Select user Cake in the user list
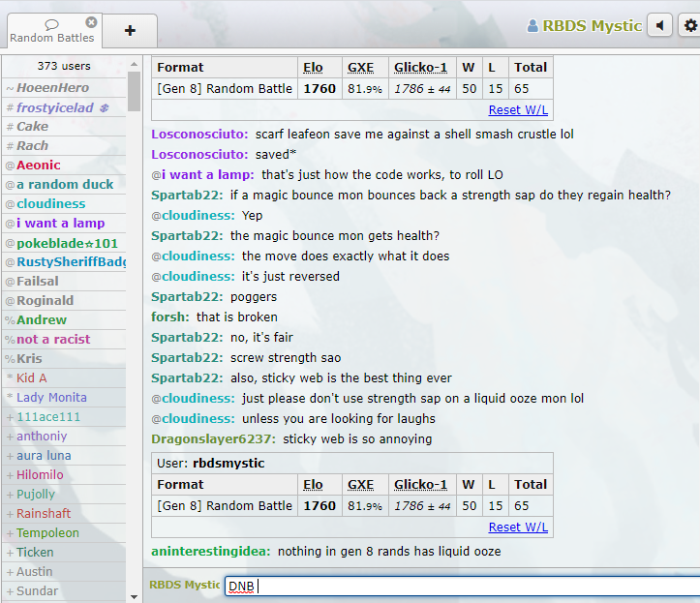Screen dimensions: 700x603 click(64, 127)
